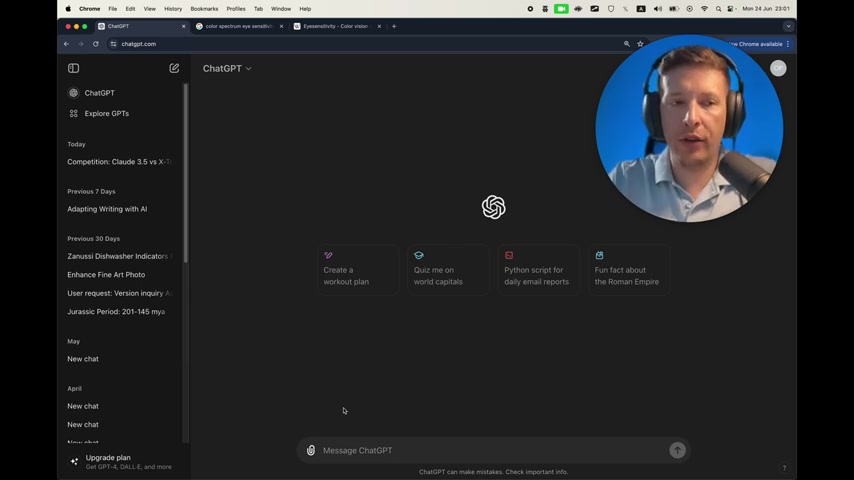Focus the Message ChatGPT input field
This screenshot has width=854, height=480.
tap(493, 451)
